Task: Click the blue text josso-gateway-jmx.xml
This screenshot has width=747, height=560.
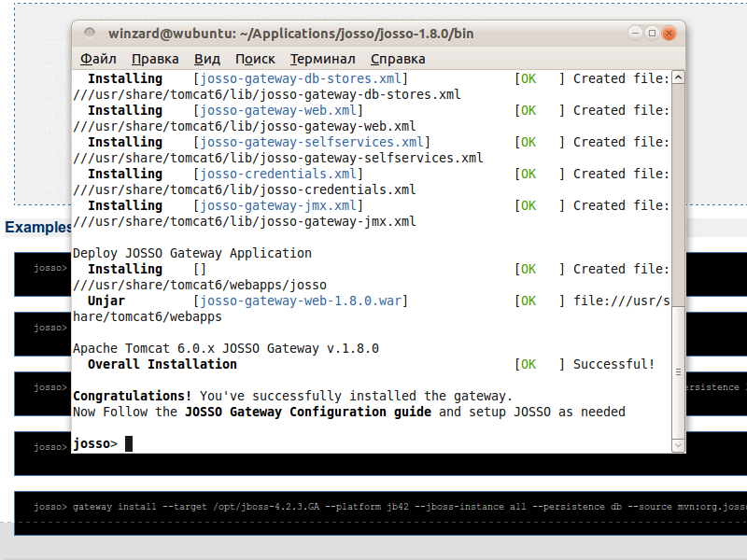Action: [278, 205]
